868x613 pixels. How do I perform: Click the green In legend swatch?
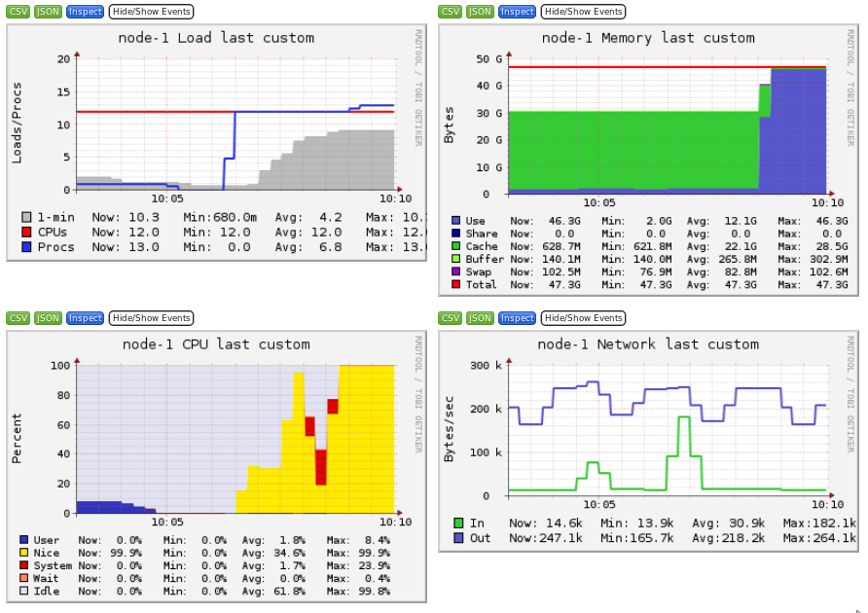(458, 523)
